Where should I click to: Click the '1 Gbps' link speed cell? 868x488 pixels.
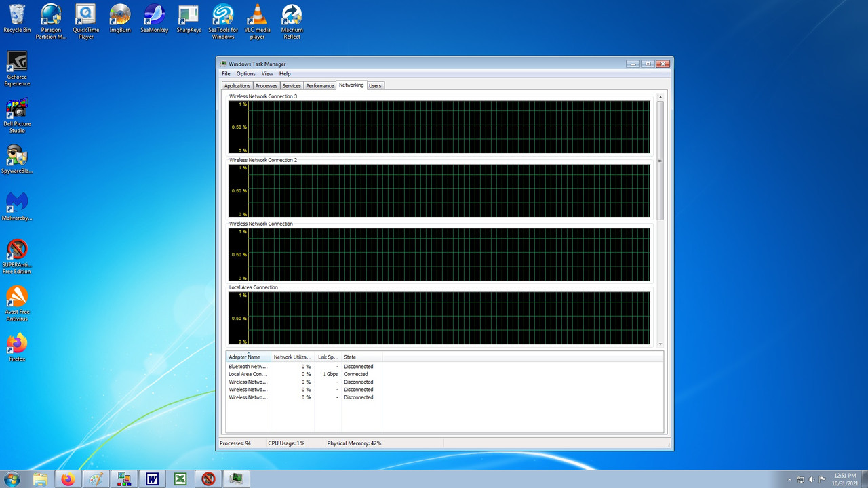(330, 374)
